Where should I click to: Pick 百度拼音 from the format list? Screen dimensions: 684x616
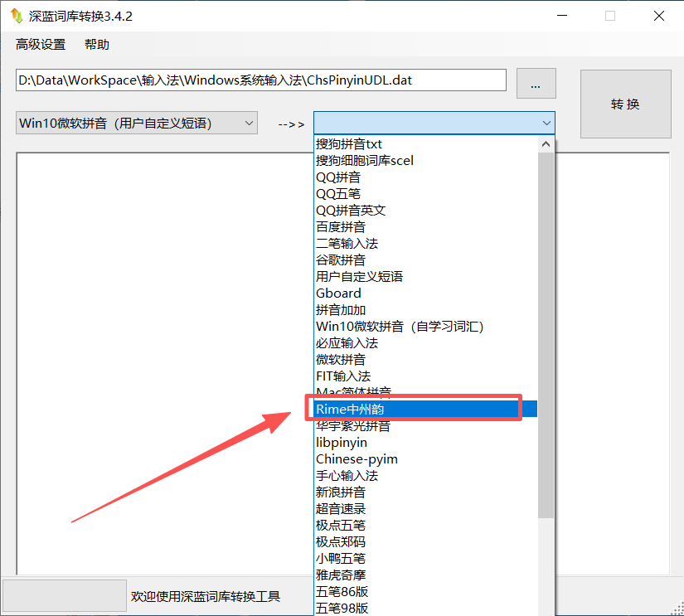point(426,227)
